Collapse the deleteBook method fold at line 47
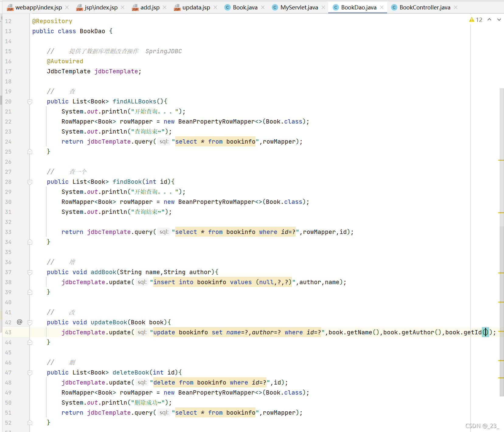 coord(30,373)
